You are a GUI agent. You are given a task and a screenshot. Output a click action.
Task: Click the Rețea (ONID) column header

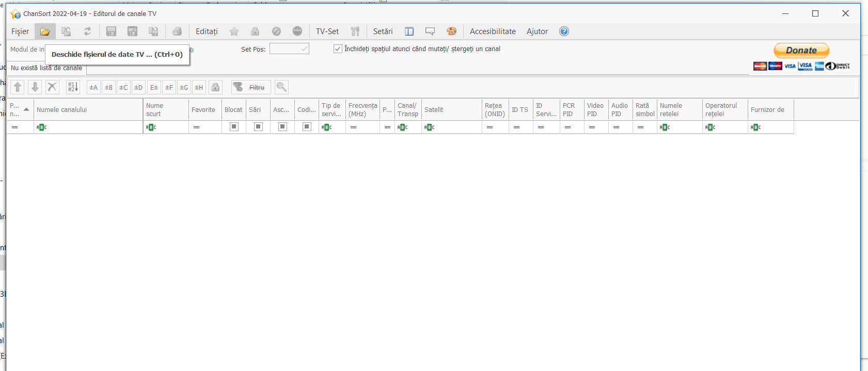coord(495,109)
